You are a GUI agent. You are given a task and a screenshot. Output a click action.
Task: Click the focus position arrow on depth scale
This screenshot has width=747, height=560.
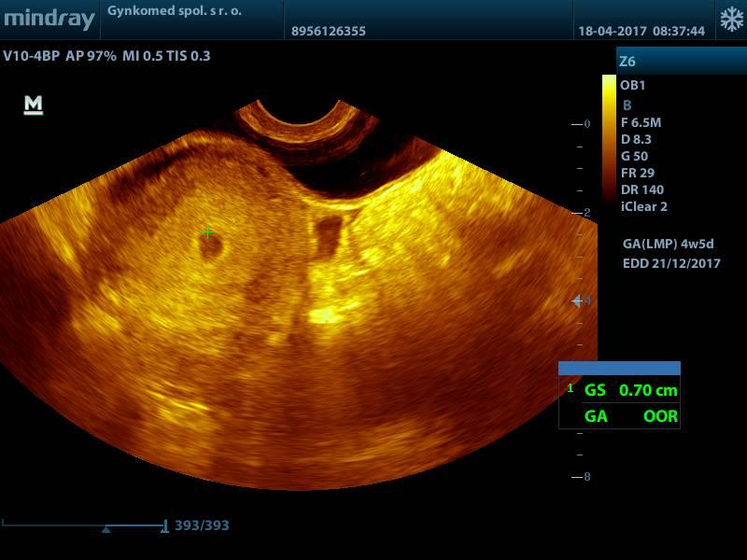tap(577, 301)
